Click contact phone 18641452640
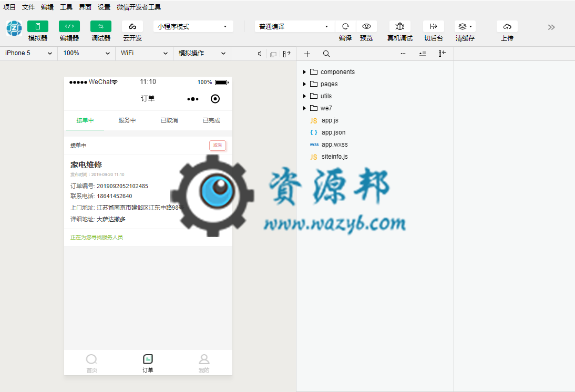 pyautogui.click(x=115, y=196)
